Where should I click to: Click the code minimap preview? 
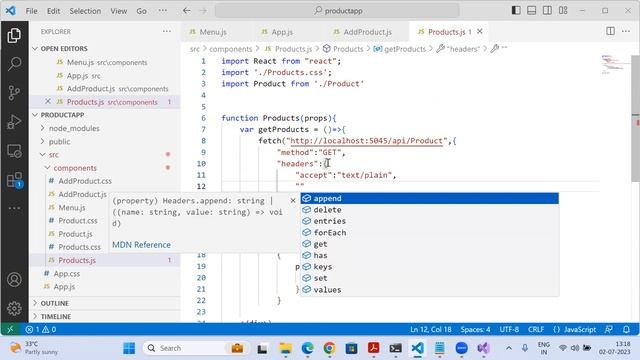pos(615,65)
